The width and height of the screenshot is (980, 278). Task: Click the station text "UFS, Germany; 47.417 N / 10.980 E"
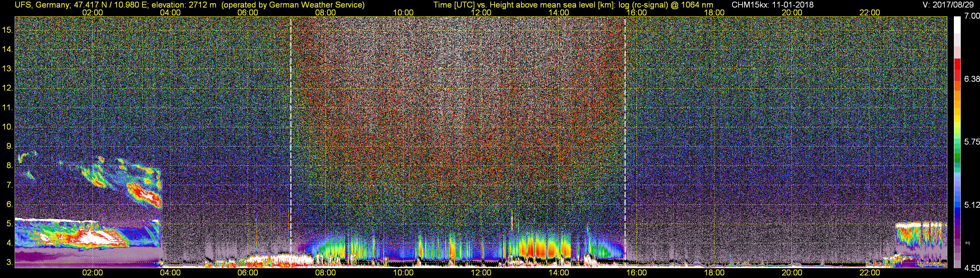pyautogui.click(x=81, y=5)
